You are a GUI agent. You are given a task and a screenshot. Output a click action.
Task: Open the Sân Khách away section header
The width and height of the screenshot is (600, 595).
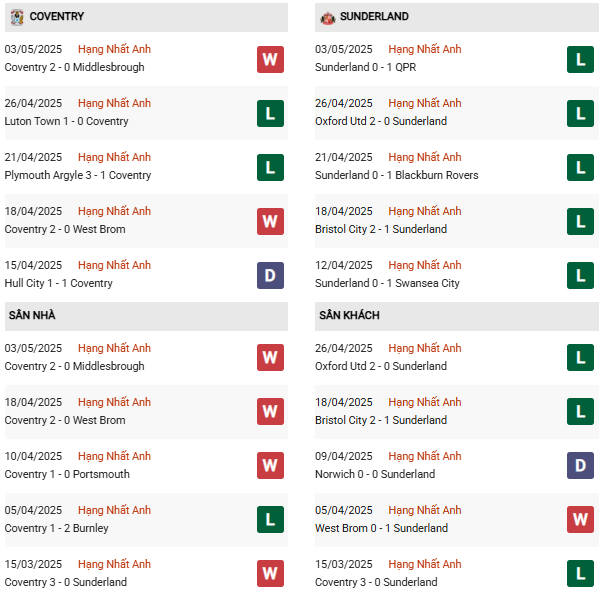[x=349, y=316]
